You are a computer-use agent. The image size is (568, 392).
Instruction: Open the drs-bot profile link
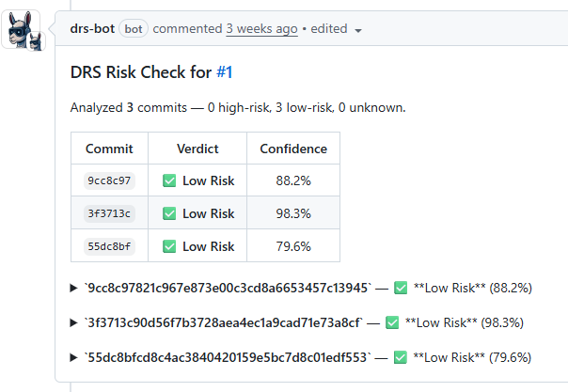92,28
